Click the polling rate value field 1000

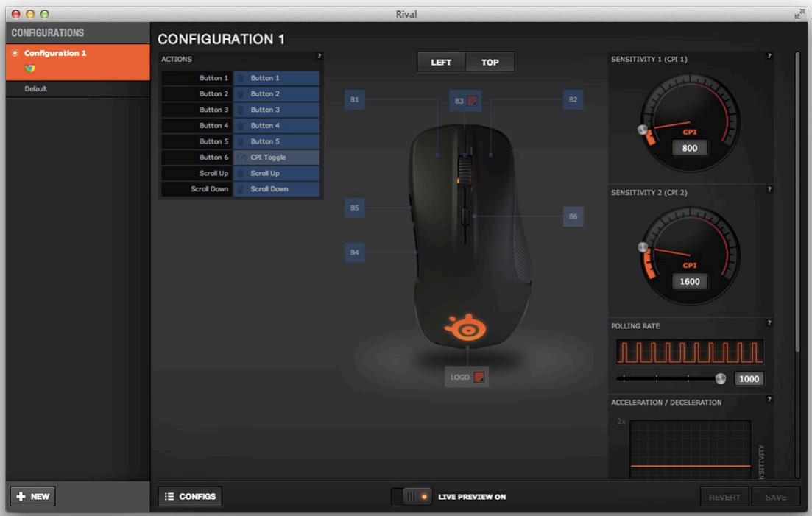[x=749, y=379]
